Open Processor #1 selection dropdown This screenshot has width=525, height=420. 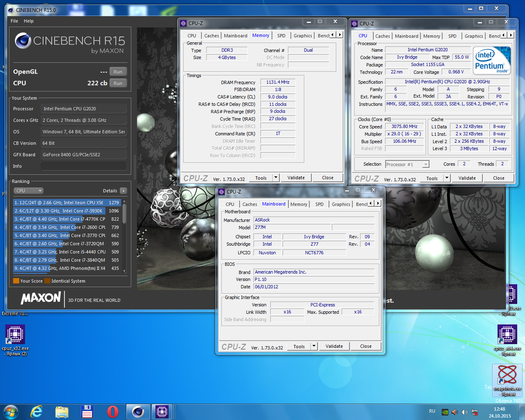click(x=407, y=164)
